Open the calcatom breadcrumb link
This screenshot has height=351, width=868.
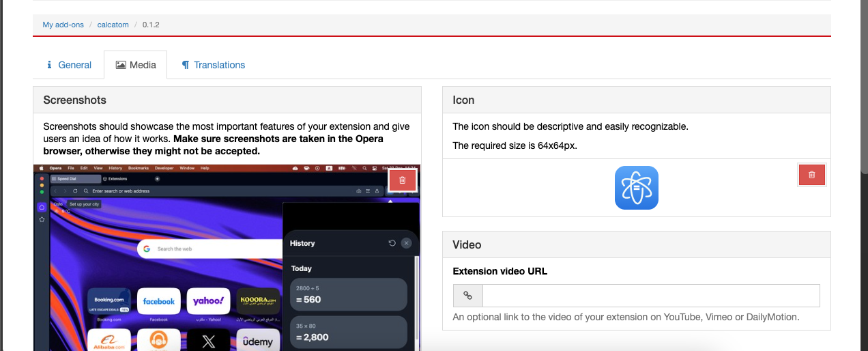[113, 25]
